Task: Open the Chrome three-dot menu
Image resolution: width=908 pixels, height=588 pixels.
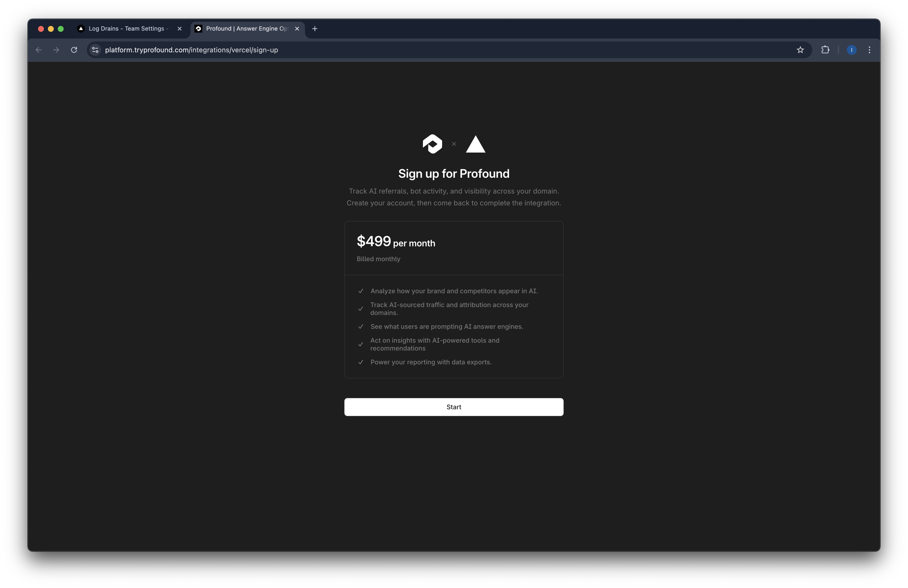Action: click(870, 50)
